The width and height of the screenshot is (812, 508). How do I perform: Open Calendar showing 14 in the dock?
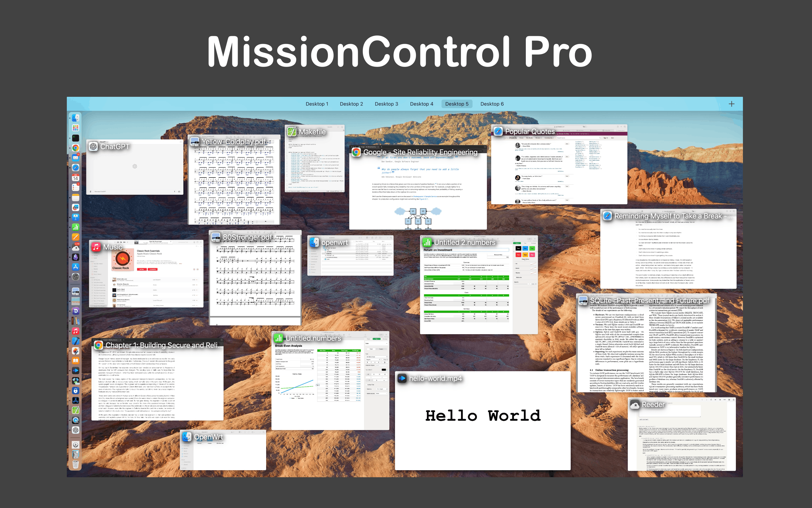[76, 178]
